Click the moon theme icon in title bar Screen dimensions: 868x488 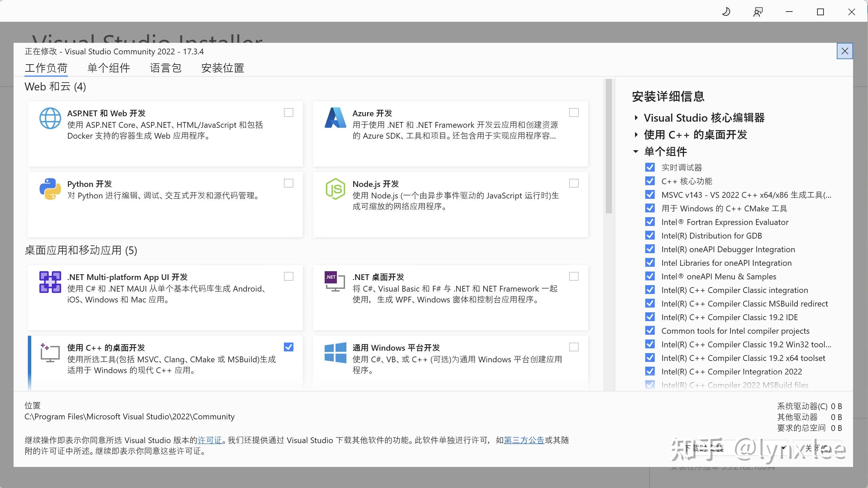(726, 12)
